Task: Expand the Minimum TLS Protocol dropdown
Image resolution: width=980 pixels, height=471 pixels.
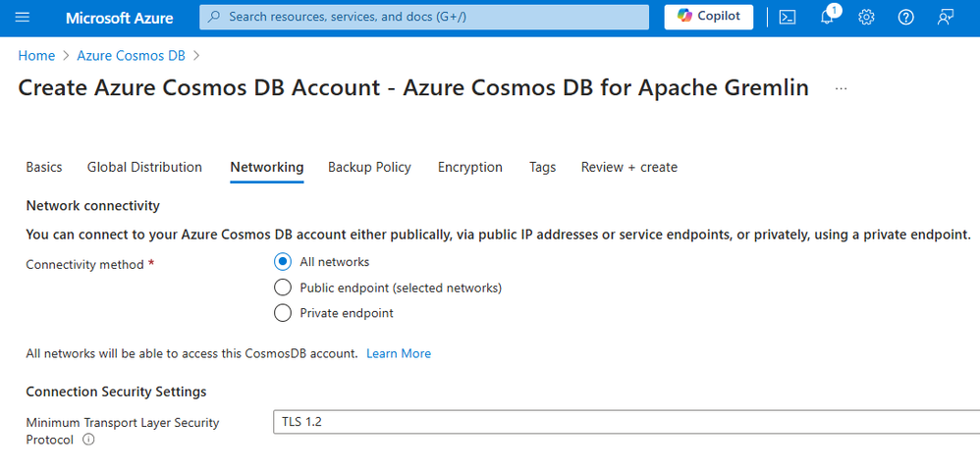Action: 625,422
